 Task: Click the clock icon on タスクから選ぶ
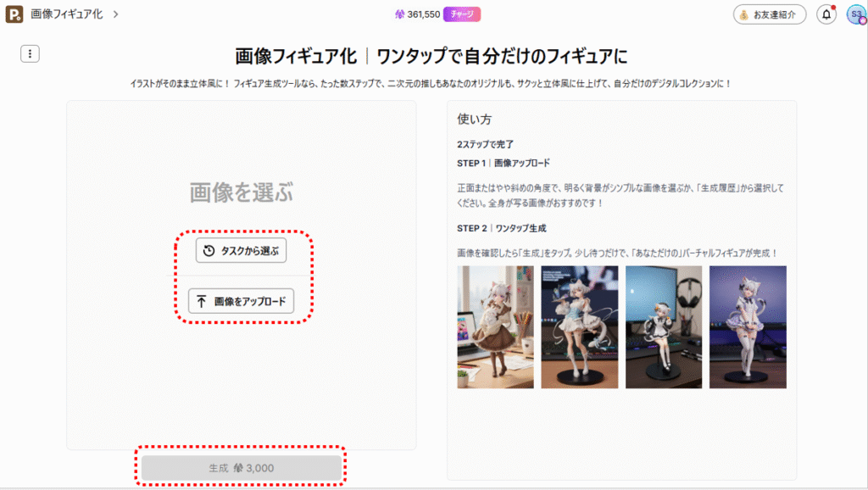coord(209,251)
